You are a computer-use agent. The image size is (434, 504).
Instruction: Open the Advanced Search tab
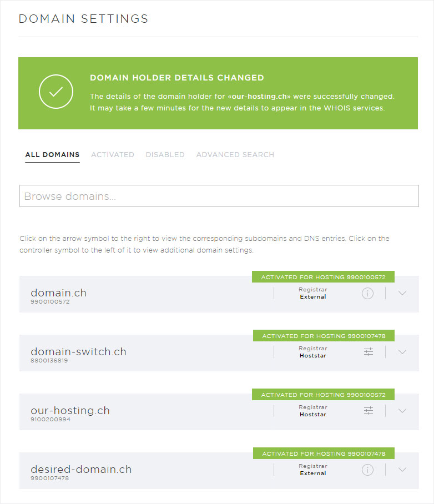(x=235, y=155)
